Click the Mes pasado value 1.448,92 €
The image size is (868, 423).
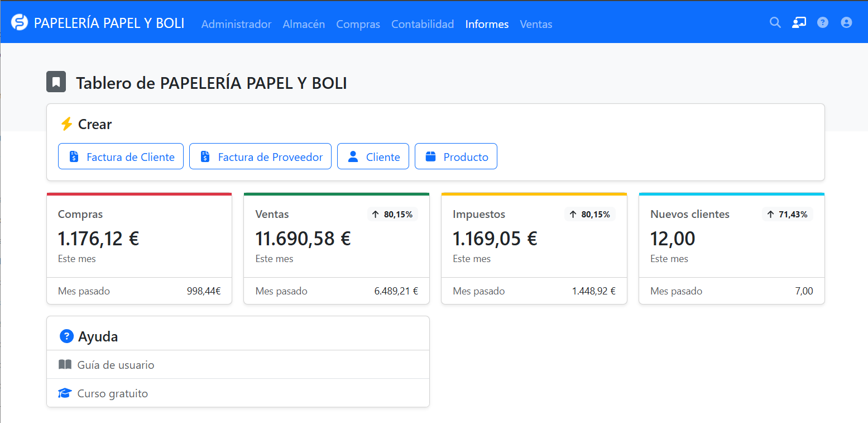[593, 291]
